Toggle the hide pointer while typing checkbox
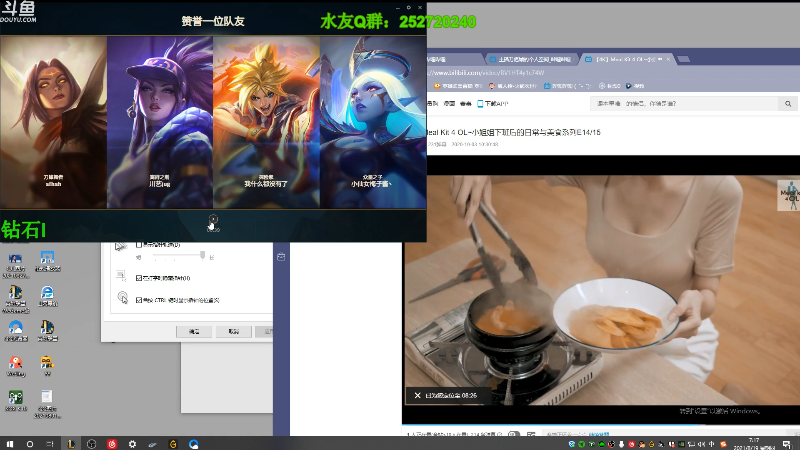Image resolution: width=800 pixels, height=450 pixels. 139,278
